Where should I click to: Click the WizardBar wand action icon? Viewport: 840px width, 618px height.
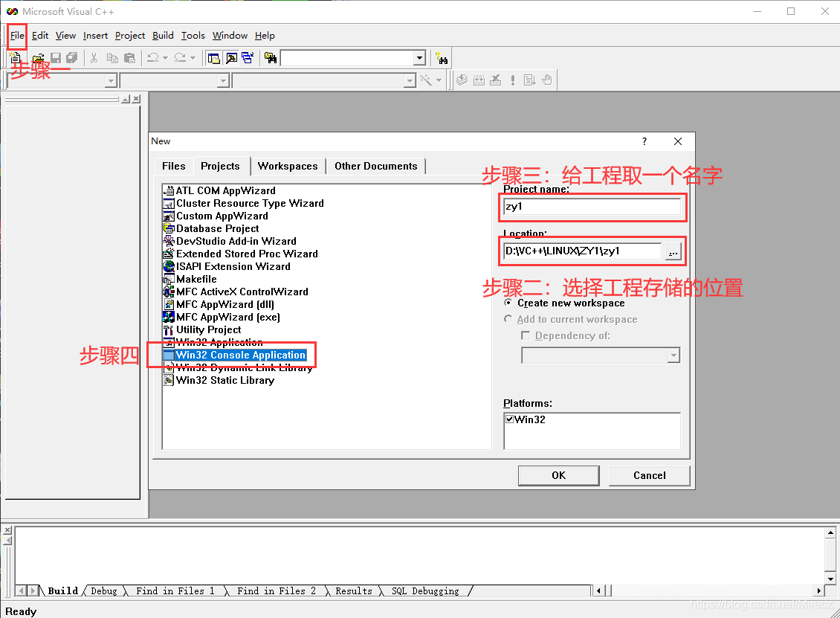426,80
